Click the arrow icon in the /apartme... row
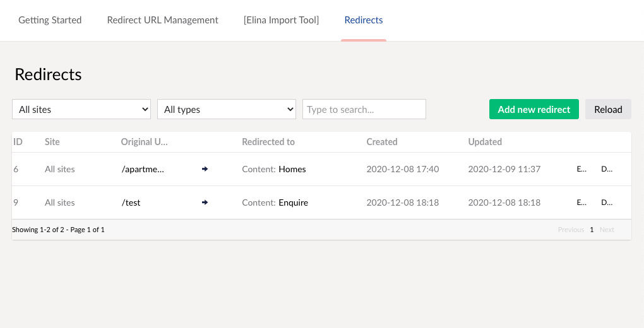The height and width of the screenshot is (328, 644). [205, 169]
